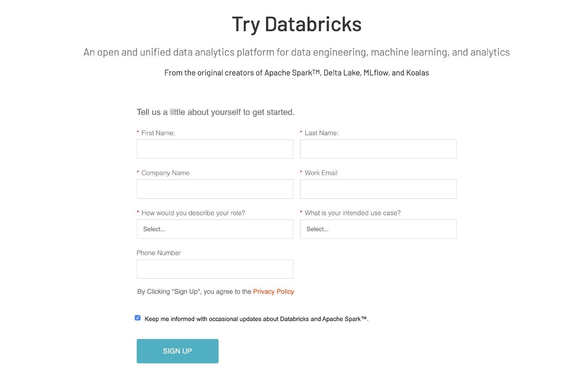The width and height of the screenshot is (565, 392).
Task: Select the Company Name input field
Action: point(215,189)
